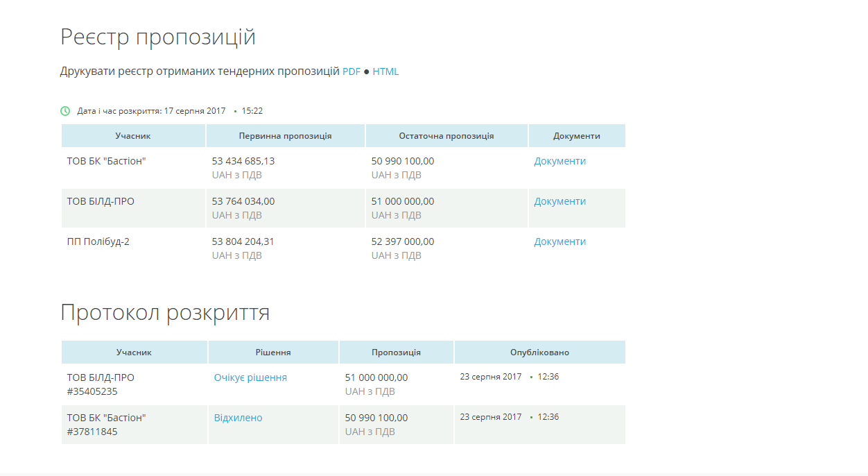Select ТОВ БК "Бастіон" in the disclosure protocol table
Image resolution: width=868 pixels, height=476 pixels.
tap(106, 418)
